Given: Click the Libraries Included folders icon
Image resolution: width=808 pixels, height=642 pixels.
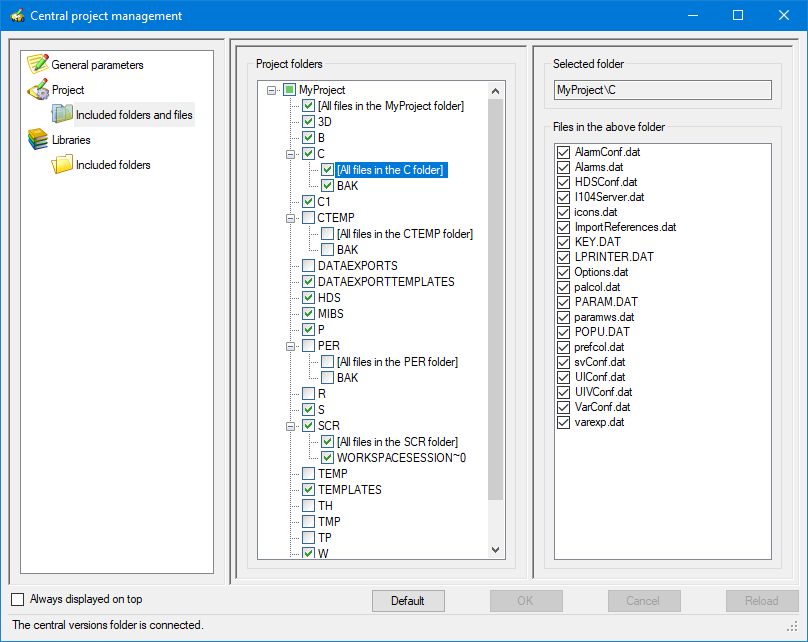Looking at the screenshot, I should [x=63, y=165].
